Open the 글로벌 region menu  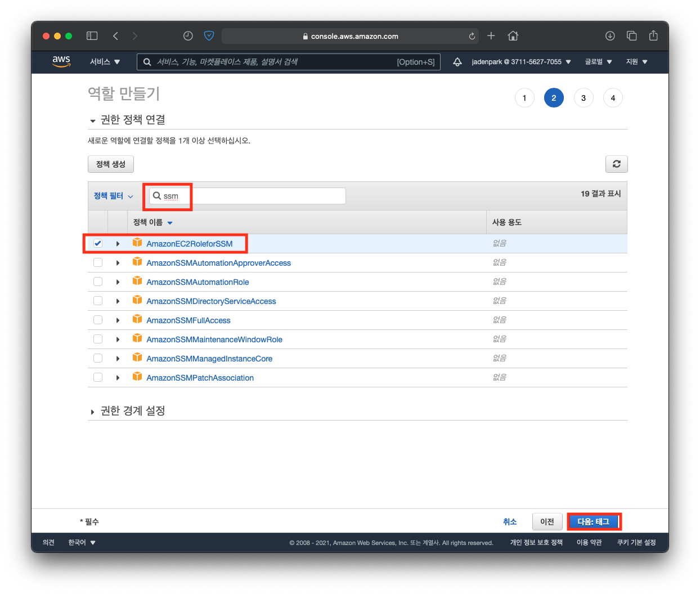(x=598, y=62)
